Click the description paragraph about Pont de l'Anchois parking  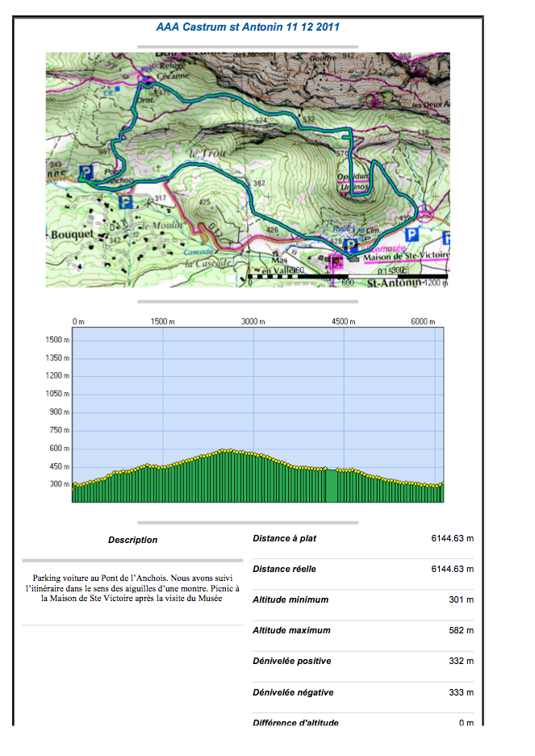(x=132, y=587)
